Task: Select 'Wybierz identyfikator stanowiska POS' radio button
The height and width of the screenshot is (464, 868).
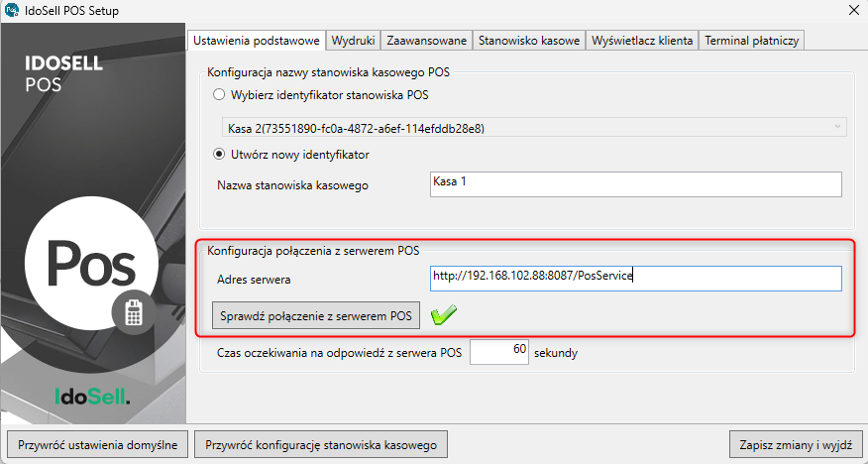Action: click(x=219, y=94)
